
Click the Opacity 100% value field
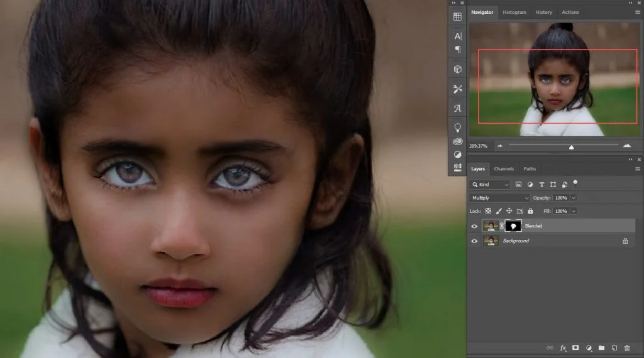(x=562, y=198)
